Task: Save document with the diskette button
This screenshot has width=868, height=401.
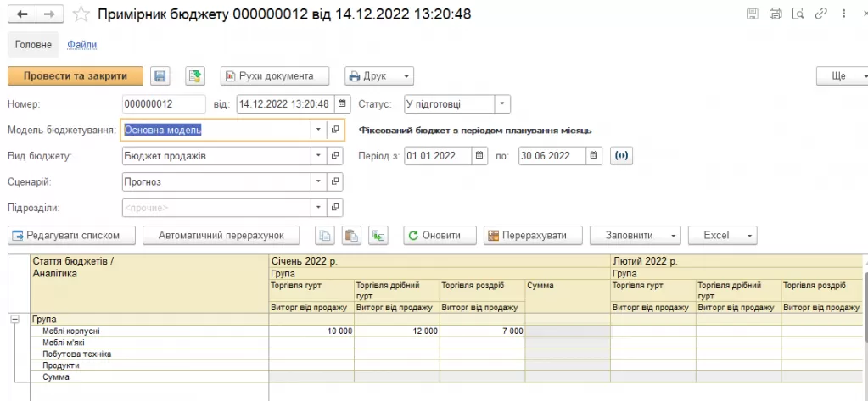Action: pyautogui.click(x=160, y=76)
